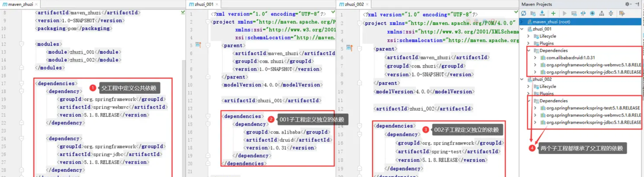Select spring-webmvc dependency under zhuzi_001

[x=591, y=65]
